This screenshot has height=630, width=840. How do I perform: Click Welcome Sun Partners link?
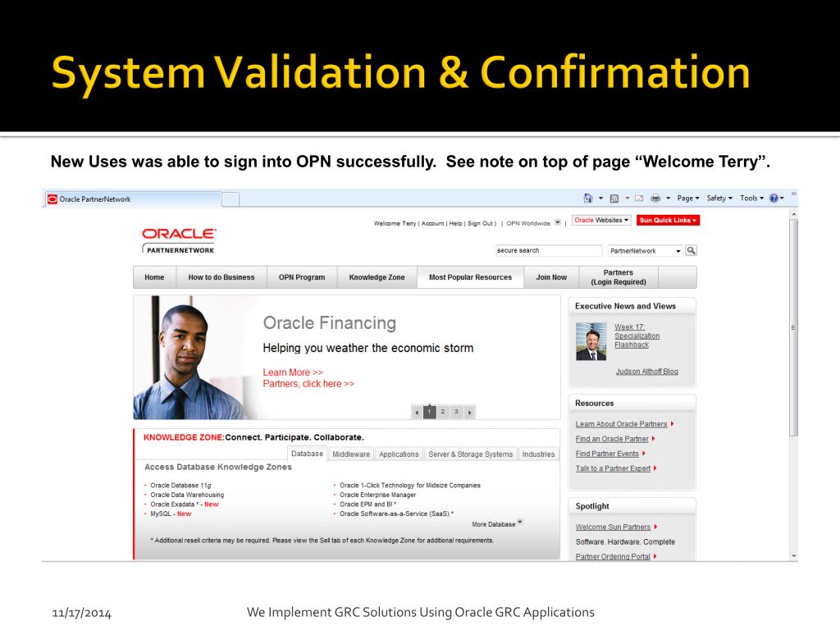613,527
